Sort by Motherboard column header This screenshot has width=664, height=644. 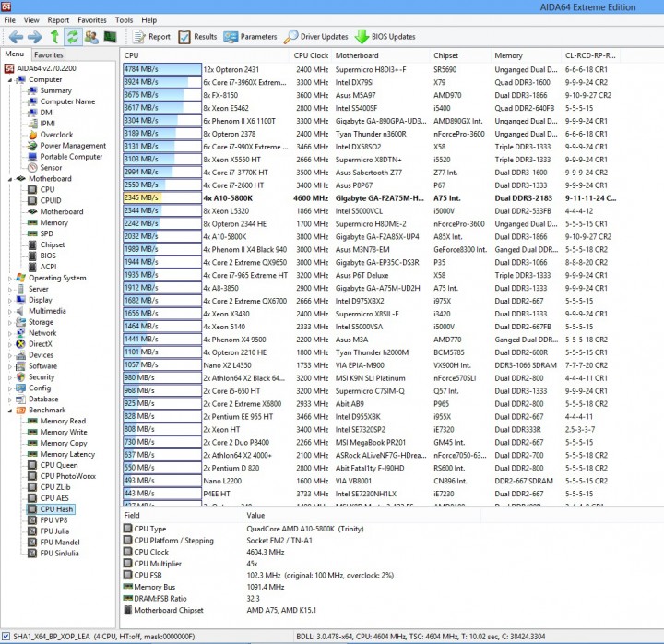point(381,55)
